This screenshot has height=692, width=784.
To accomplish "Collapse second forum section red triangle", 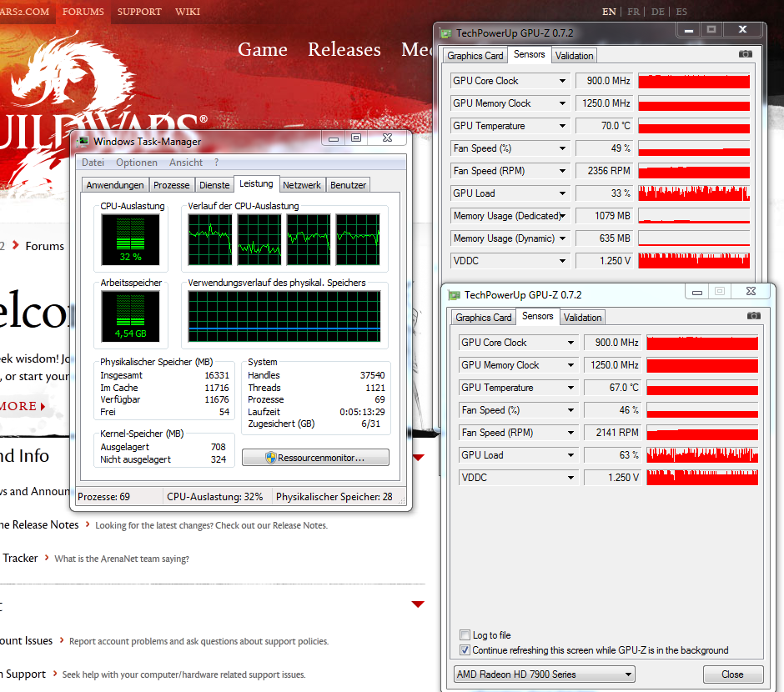I will pos(418,604).
